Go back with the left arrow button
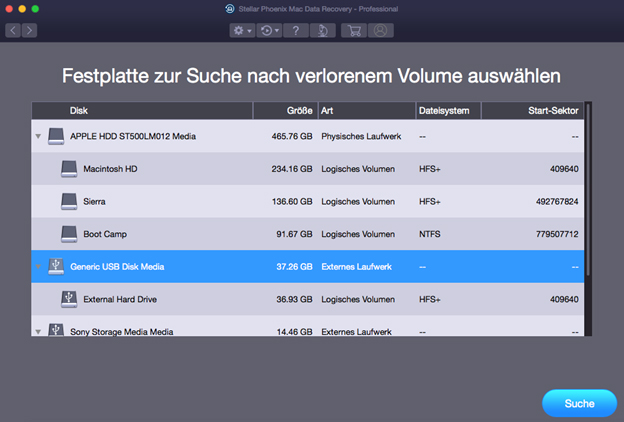 (13, 30)
